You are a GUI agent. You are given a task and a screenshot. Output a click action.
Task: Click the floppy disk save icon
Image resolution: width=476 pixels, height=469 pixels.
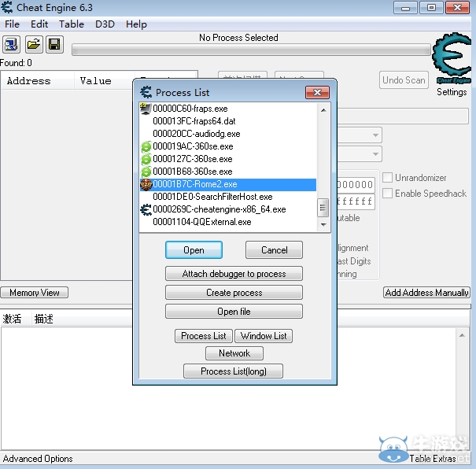click(x=54, y=45)
